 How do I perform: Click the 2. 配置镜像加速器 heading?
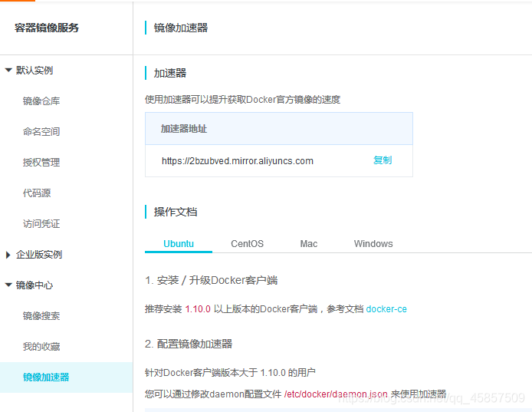189,344
